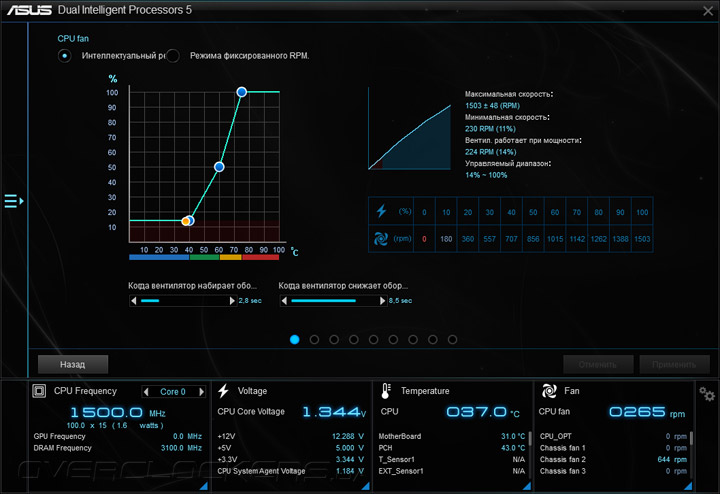
Task: Select previous core with left arrow
Action: [x=146, y=392]
